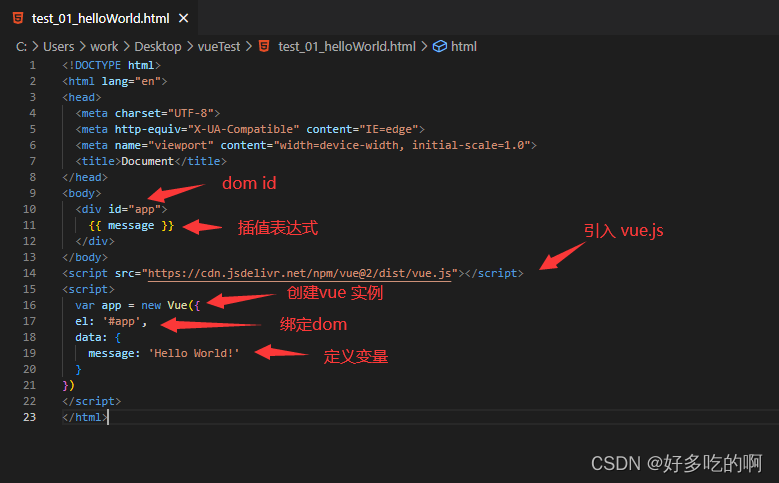Viewport: 779px width, 483px height.
Task: Open the work breadcrumb folder
Action: pyautogui.click(x=104, y=47)
